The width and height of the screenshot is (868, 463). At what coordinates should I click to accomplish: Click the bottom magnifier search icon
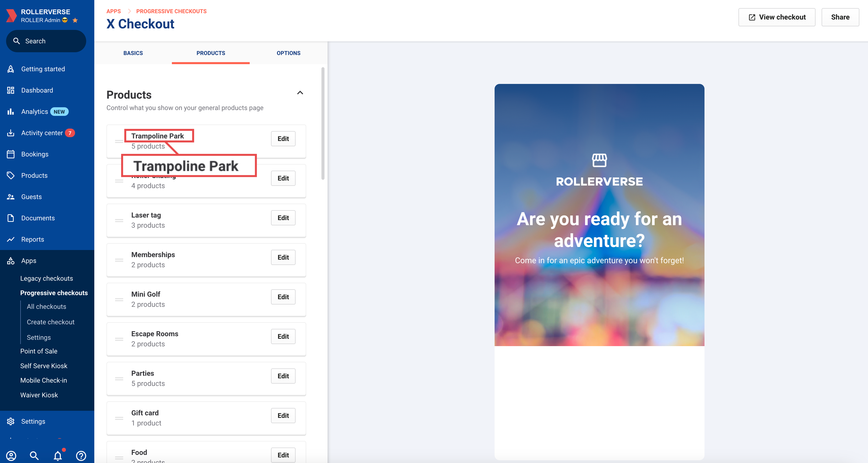(34, 456)
